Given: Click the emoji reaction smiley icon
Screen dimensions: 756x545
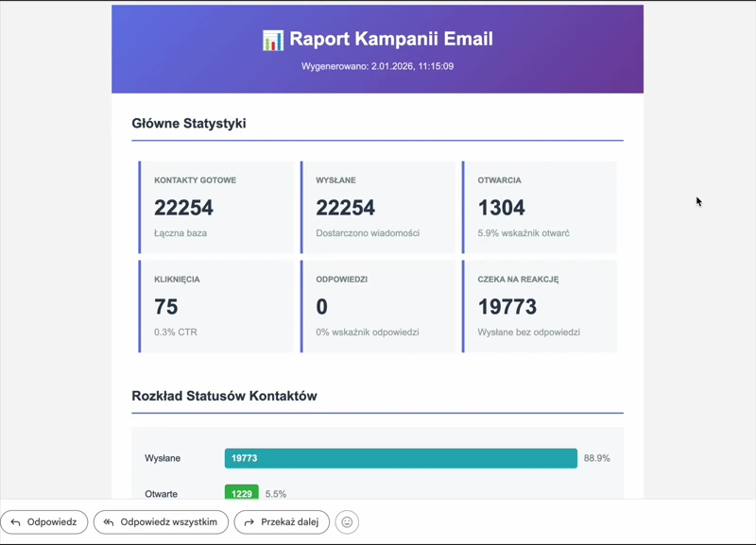Looking at the screenshot, I should tap(347, 522).
